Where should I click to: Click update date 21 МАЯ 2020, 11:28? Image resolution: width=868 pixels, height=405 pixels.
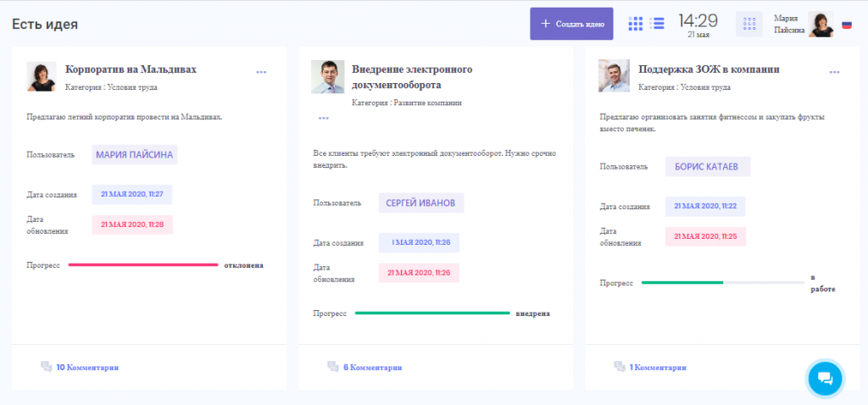click(132, 225)
